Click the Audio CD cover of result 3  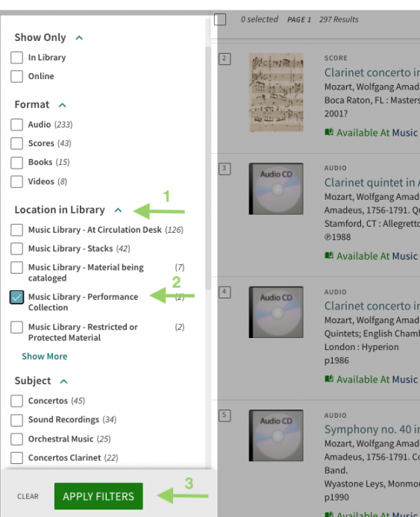(x=276, y=189)
